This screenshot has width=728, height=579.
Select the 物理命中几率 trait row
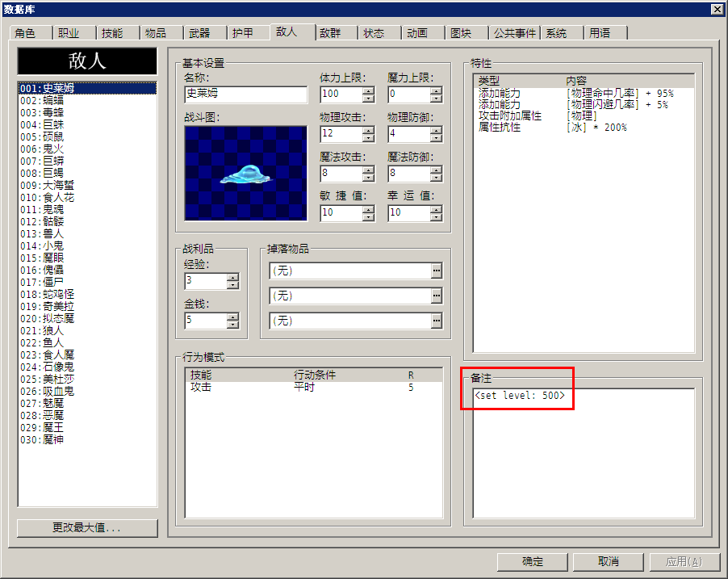pyautogui.click(x=584, y=94)
